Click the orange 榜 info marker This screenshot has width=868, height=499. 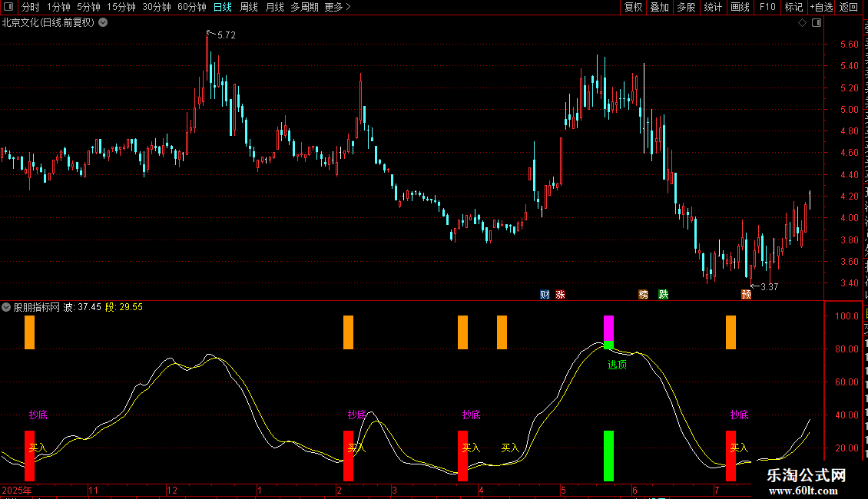pos(643,294)
